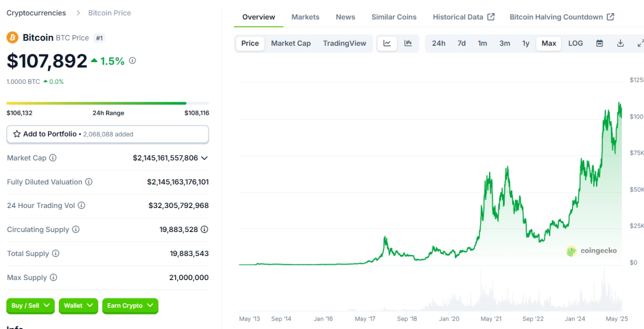644x329 pixels.
Task: Click the 24h Range progress bar
Action: (108, 103)
